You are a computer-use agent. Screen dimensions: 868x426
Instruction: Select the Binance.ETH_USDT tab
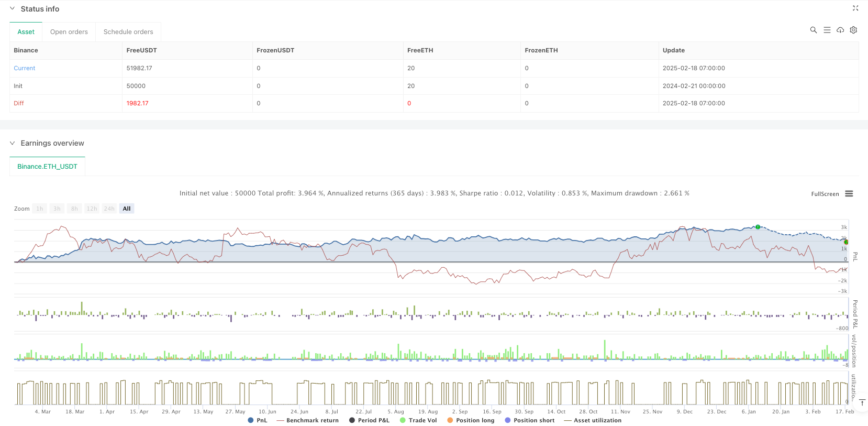[x=47, y=167]
